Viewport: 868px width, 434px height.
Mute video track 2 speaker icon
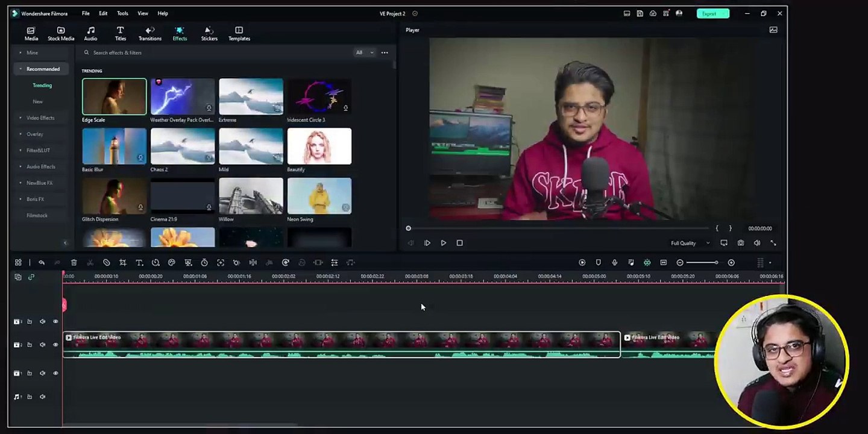click(x=42, y=345)
